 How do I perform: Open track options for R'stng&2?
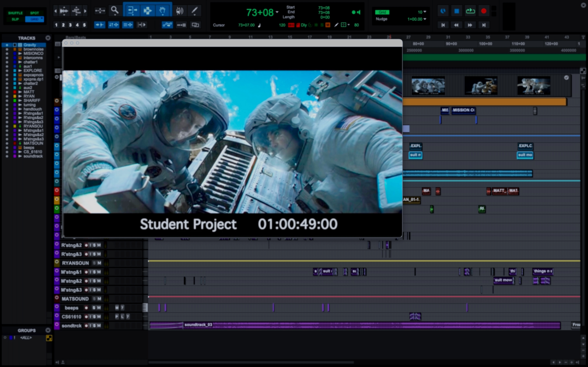[x=57, y=244]
